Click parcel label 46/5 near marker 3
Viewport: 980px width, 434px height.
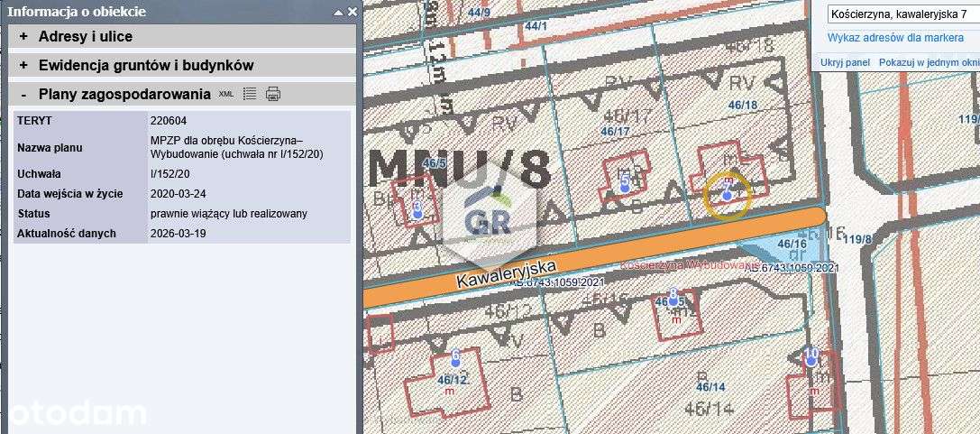pyautogui.click(x=434, y=163)
